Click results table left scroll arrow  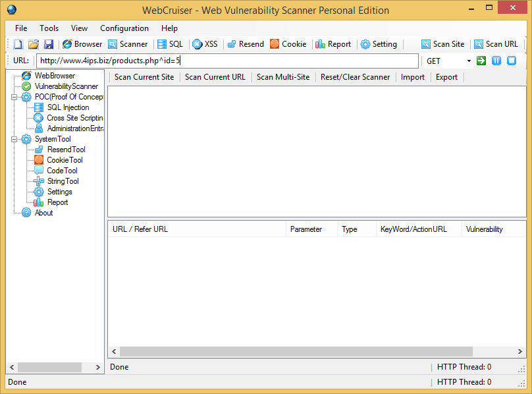tap(114, 352)
